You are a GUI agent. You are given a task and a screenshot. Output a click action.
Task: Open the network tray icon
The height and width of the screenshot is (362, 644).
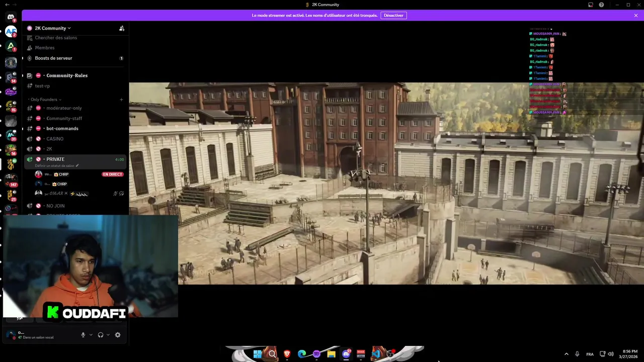[x=603, y=354]
